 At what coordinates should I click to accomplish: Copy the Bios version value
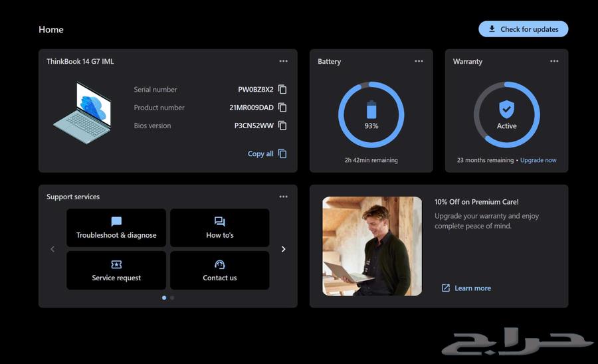click(282, 126)
